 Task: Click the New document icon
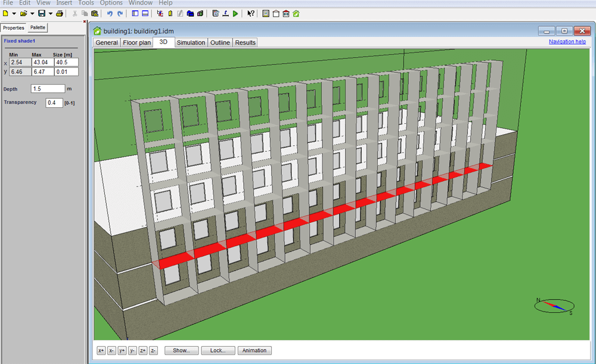(5, 13)
